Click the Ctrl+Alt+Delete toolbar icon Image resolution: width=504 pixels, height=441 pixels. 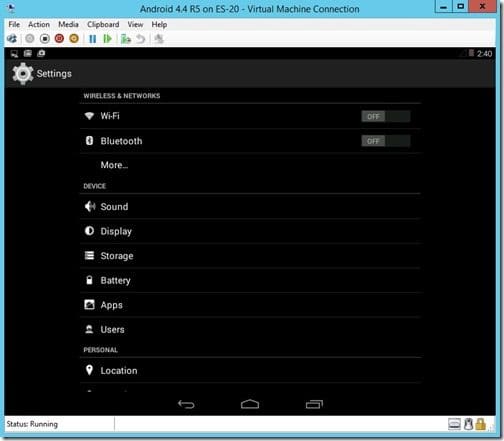[x=12, y=39]
